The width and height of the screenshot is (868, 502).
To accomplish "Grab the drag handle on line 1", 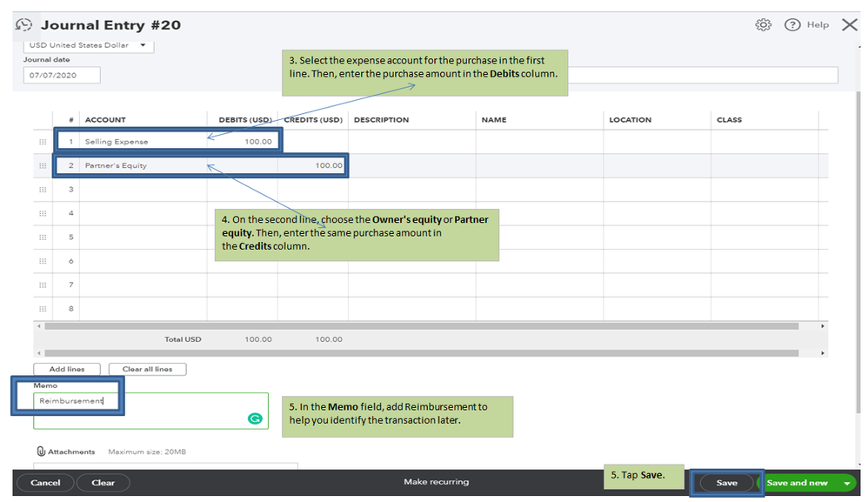I will [x=43, y=142].
